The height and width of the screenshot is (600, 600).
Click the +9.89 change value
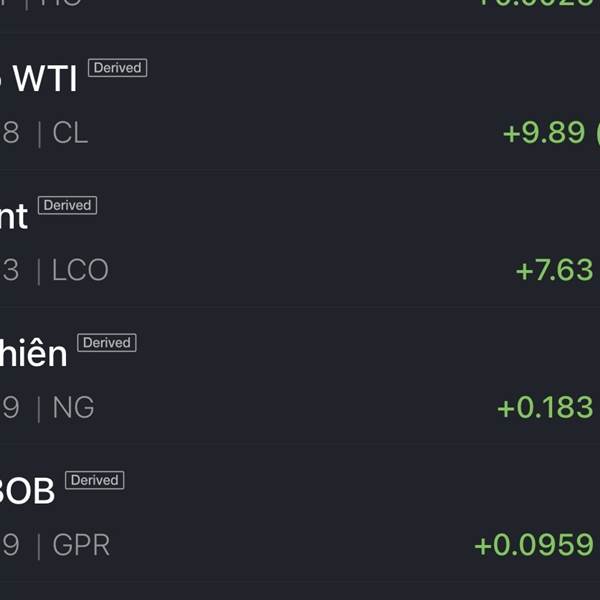(x=544, y=133)
